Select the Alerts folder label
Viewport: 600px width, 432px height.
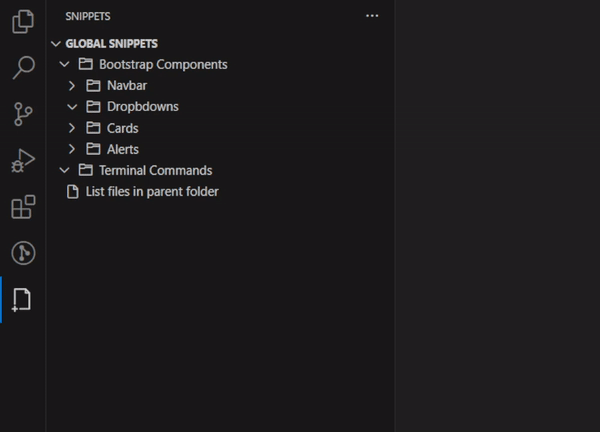(x=122, y=149)
